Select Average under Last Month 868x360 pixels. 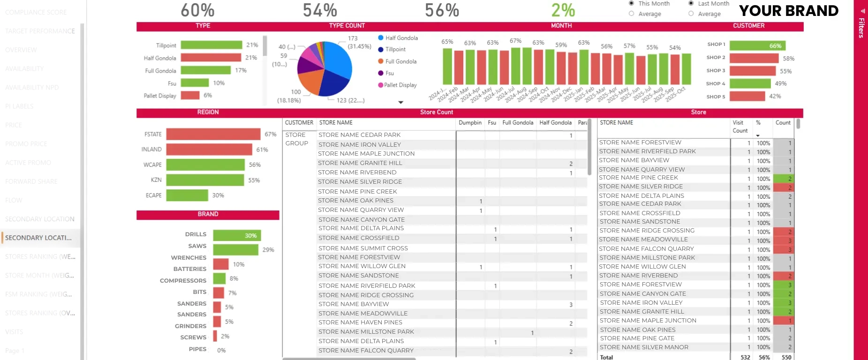691,14
